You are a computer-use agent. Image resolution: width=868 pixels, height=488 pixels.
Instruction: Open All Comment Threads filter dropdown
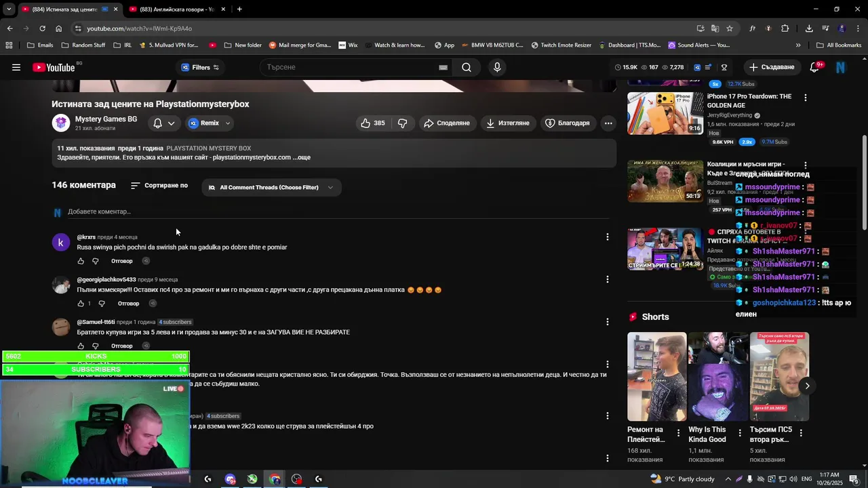(x=271, y=188)
